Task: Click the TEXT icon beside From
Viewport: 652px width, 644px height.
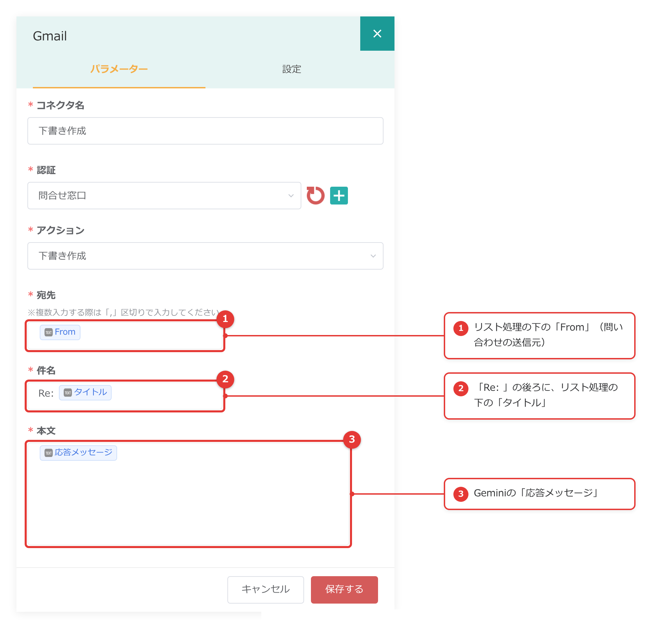Action: pyautogui.click(x=49, y=332)
